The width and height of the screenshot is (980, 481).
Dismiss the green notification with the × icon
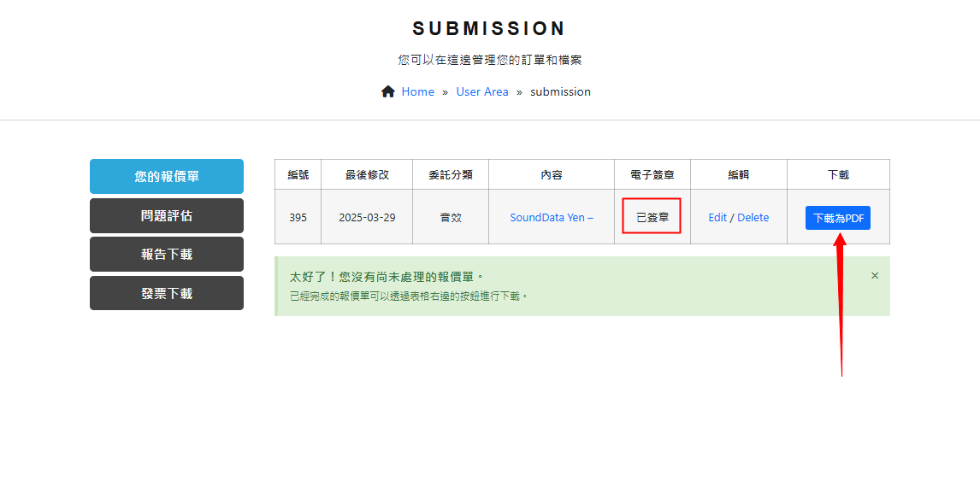[x=874, y=276]
